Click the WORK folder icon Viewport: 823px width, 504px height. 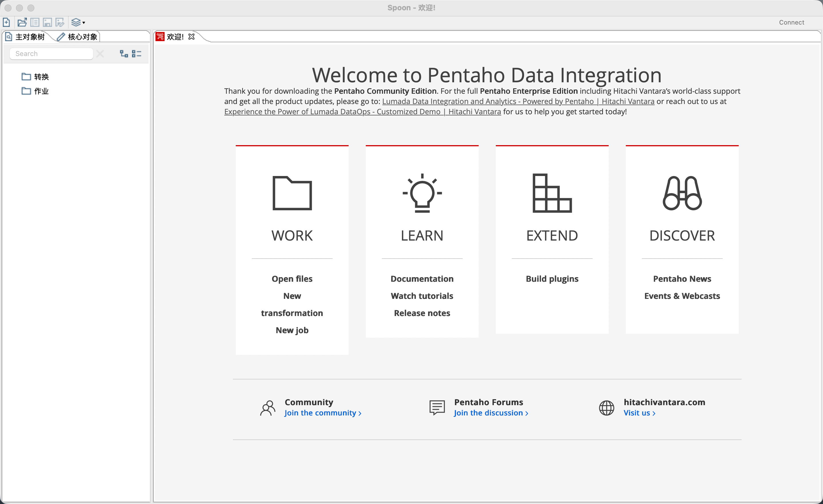tap(292, 193)
